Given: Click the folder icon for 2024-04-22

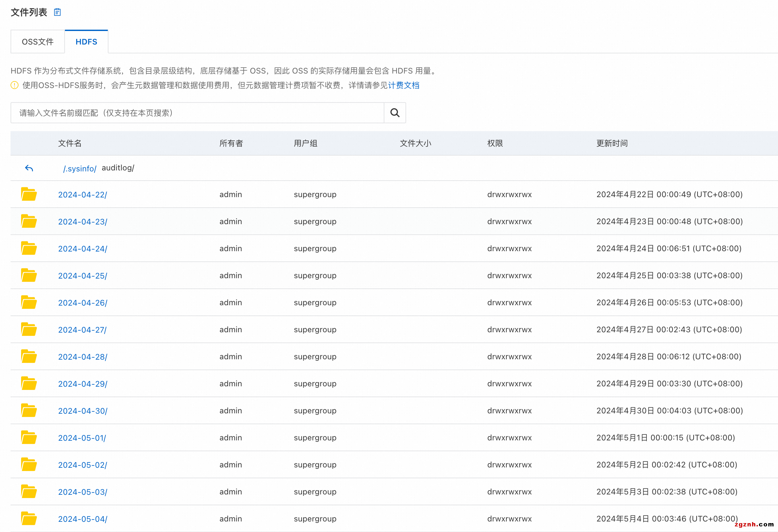Looking at the screenshot, I should (29, 194).
